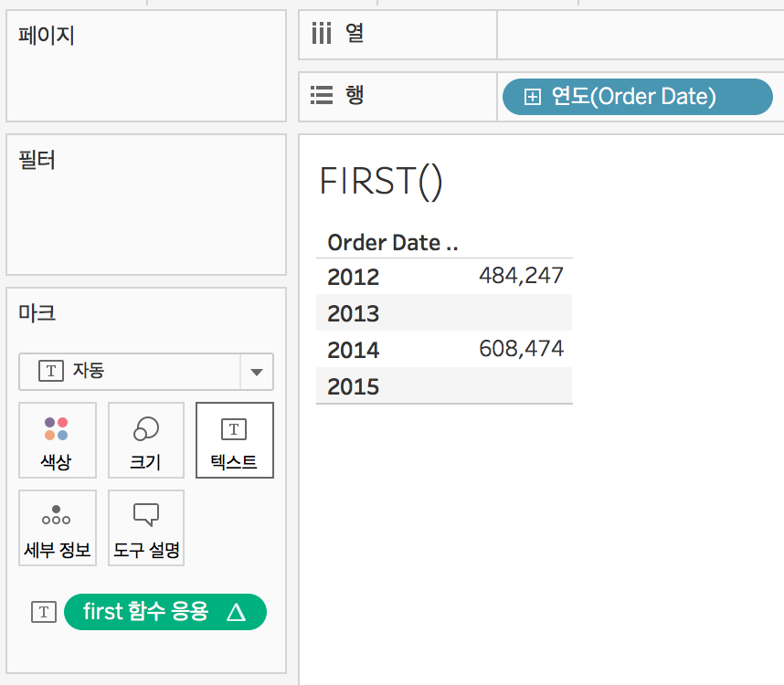
Task: Click the text icon beside first 함수 응용 pill
Action: (x=44, y=612)
